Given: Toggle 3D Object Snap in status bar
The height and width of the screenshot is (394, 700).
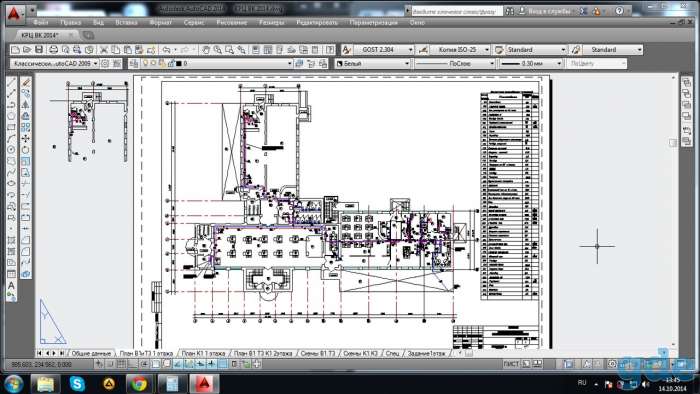Looking at the screenshot, I should click(167, 364).
